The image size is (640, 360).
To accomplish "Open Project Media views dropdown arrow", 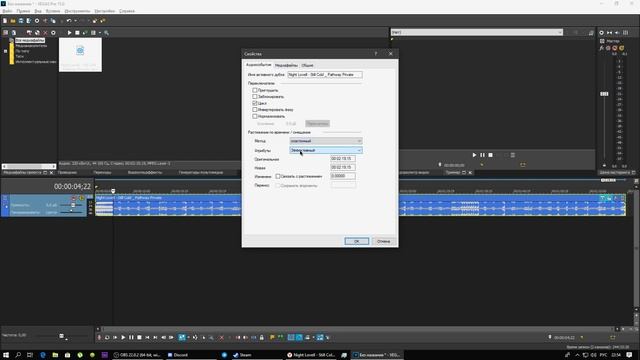I will [100, 33].
